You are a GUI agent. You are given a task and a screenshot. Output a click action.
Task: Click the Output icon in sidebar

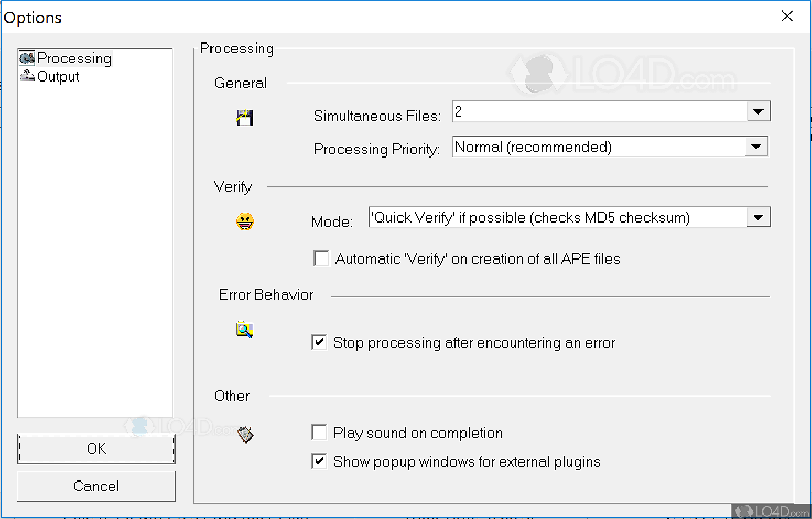click(27, 76)
